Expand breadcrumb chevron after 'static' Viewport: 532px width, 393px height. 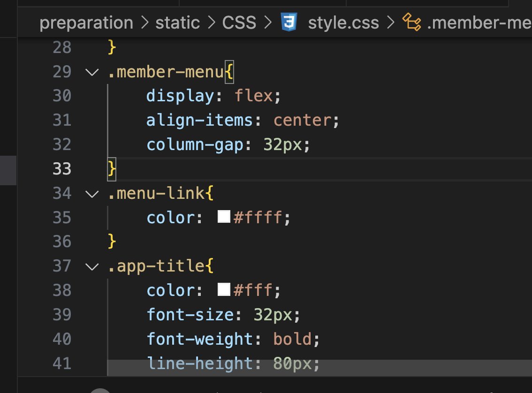[212, 23]
